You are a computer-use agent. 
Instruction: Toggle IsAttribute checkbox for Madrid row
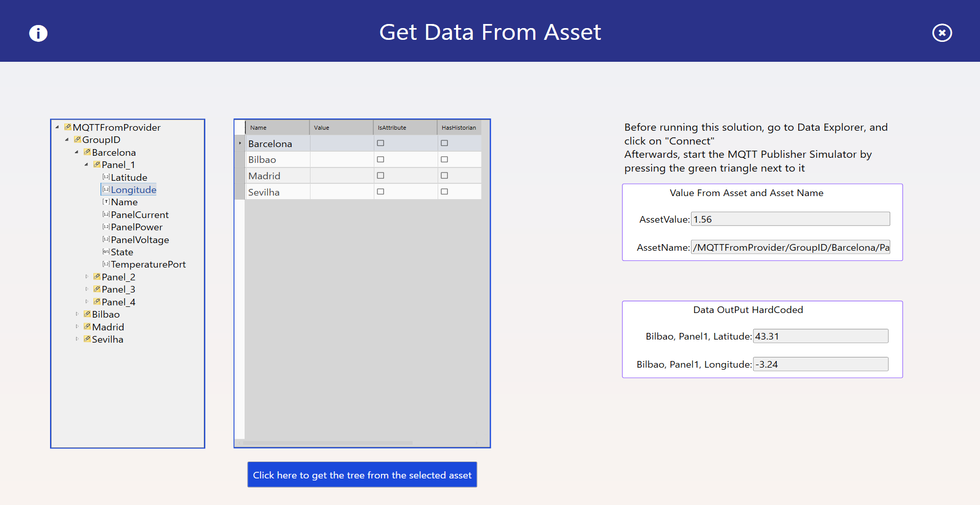380,176
